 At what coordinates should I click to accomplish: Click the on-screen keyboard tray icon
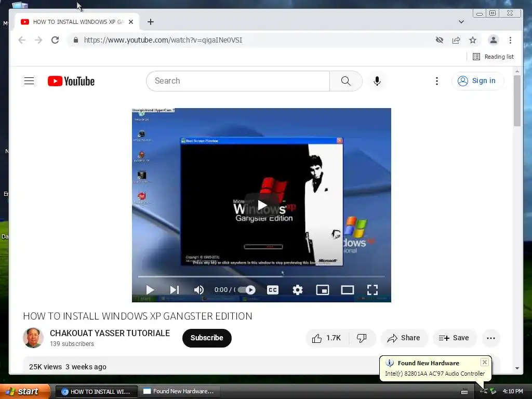464,392
